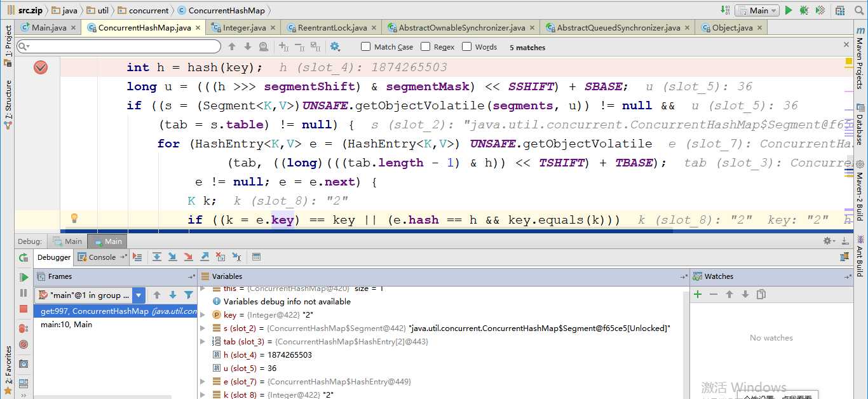Switch to AbstractQueuedSynchronizer.java tab
Image resolution: width=868 pixels, height=399 pixels.
(x=618, y=27)
